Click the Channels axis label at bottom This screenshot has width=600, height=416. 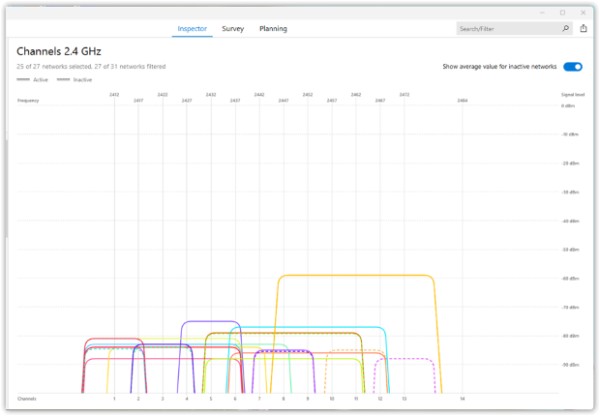click(27, 398)
